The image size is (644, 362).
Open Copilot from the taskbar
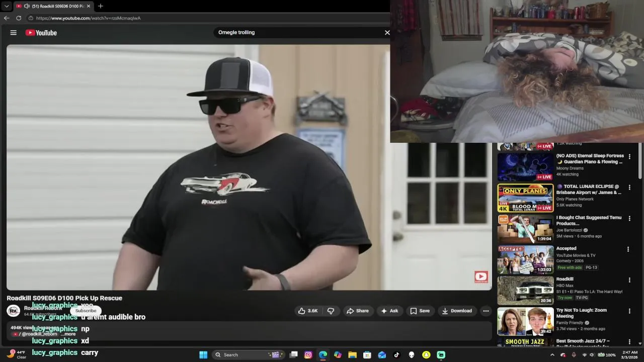[338, 354]
